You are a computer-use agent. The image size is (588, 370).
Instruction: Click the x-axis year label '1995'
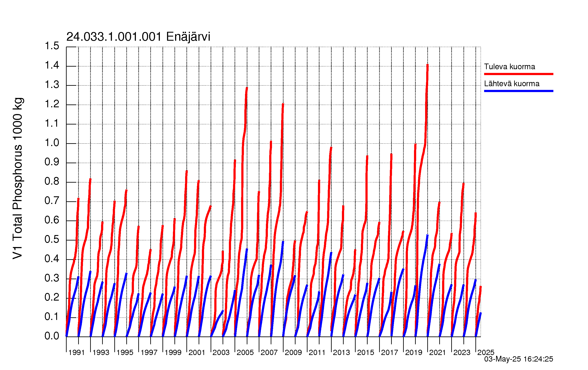[x=125, y=352]
